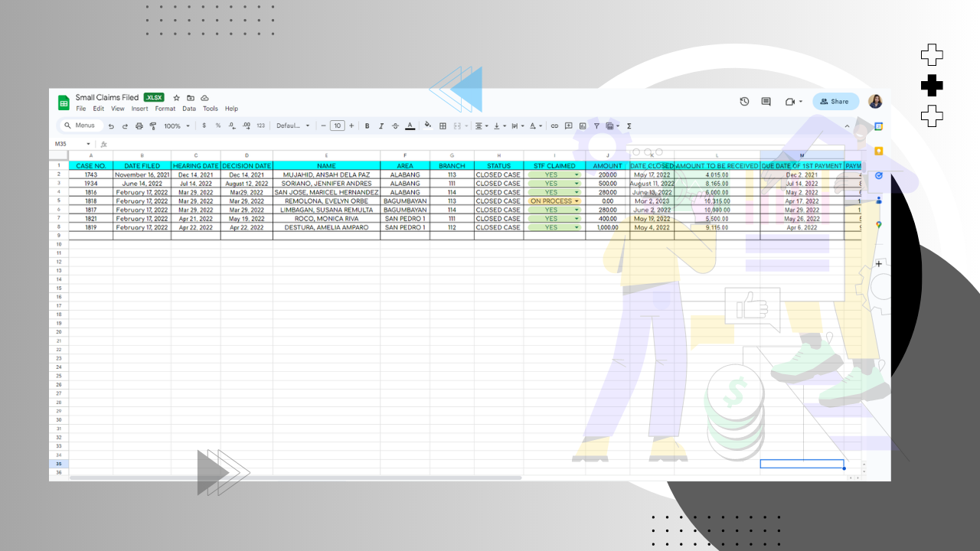
Task: Click the add-ons plus in side panel
Action: (879, 263)
